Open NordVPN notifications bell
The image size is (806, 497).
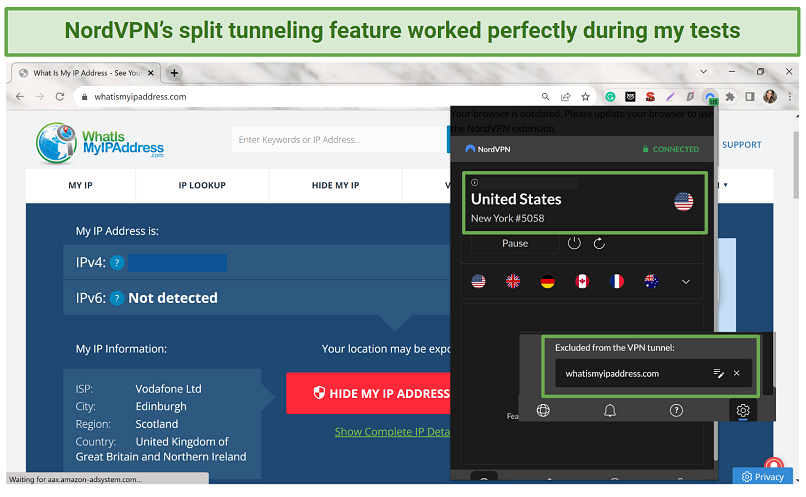[610, 410]
